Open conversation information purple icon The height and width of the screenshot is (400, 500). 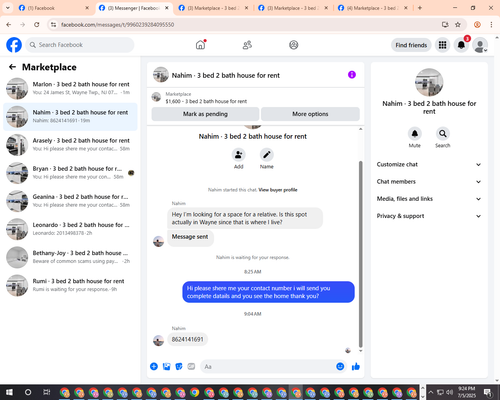(x=352, y=75)
